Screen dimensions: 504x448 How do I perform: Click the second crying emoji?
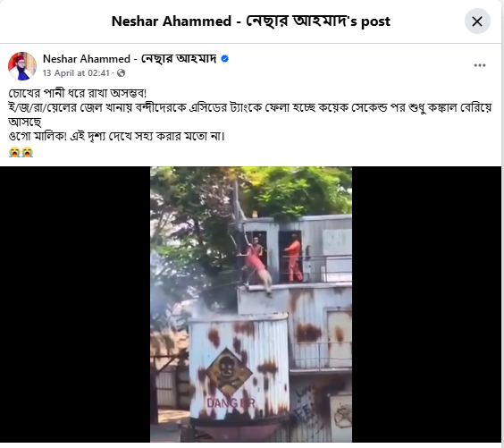pos(28,152)
